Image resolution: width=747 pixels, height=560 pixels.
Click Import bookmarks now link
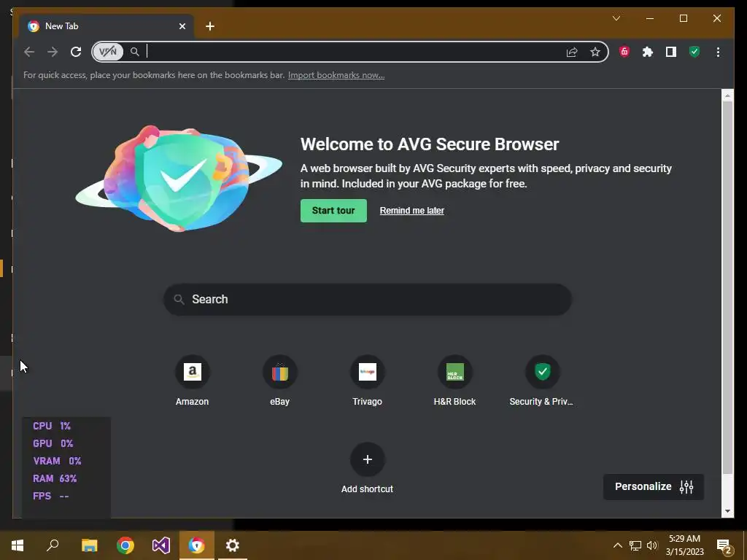[336, 75]
